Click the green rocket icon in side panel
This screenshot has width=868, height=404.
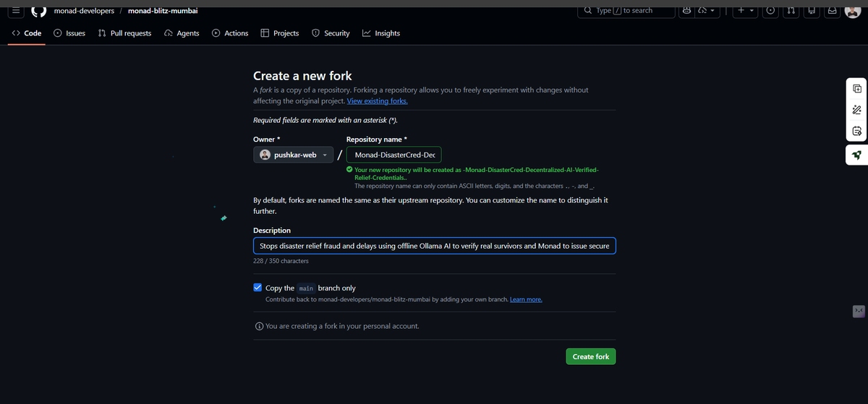[x=856, y=155]
